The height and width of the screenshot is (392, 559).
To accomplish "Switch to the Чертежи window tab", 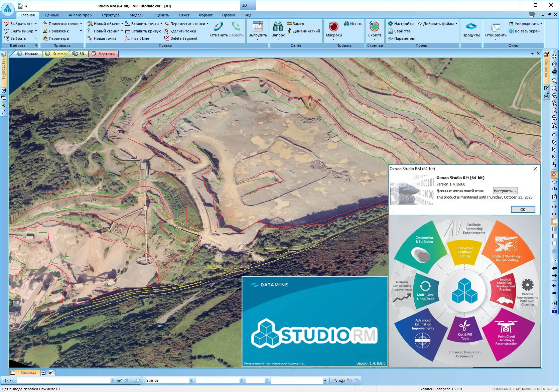I will click(104, 54).
